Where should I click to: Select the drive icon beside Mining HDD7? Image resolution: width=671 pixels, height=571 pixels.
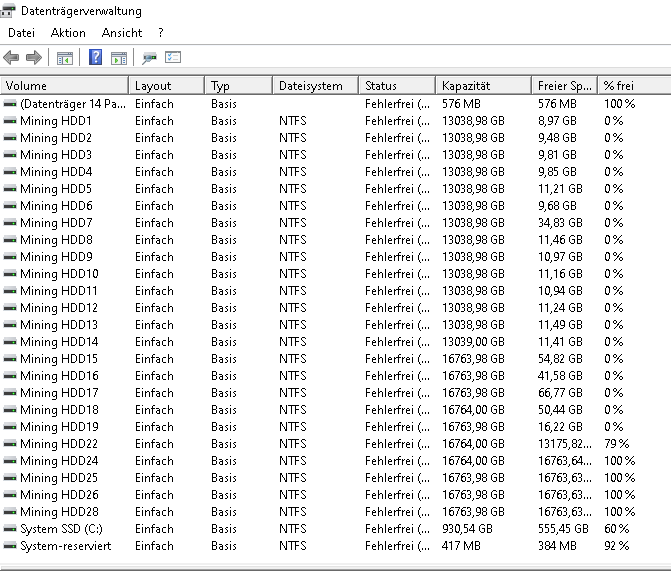pos(10,223)
